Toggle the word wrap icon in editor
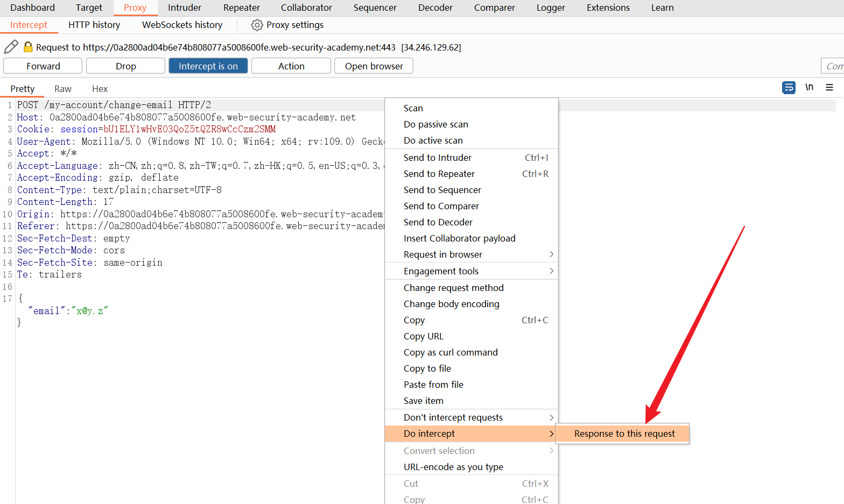The height and width of the screenshot is (504, 844). point(788,88)
